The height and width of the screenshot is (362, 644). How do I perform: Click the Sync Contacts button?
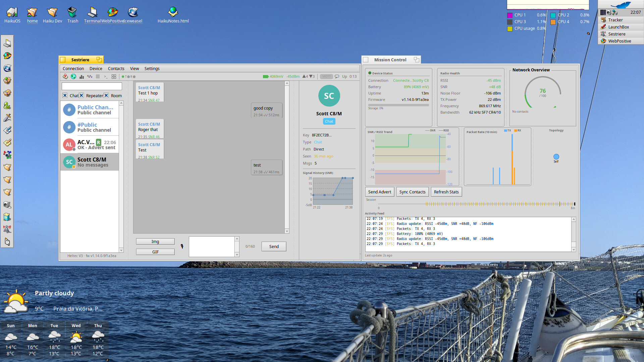(x=412, y=192)
